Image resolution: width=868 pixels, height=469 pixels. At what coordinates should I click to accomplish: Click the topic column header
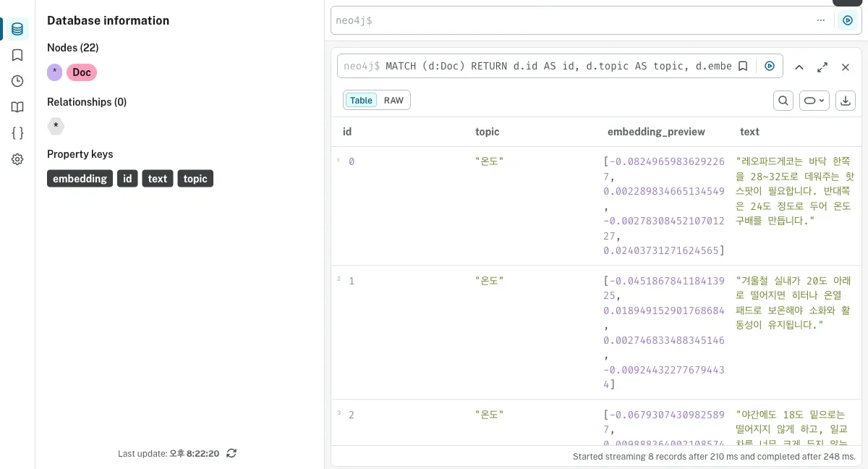(x=487, y=132)
